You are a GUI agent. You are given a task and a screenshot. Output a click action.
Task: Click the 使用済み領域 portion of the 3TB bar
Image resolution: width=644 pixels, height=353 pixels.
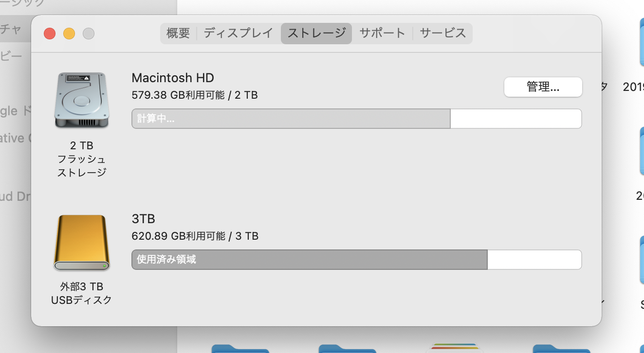pyautogui.click(x=309, y=260)
